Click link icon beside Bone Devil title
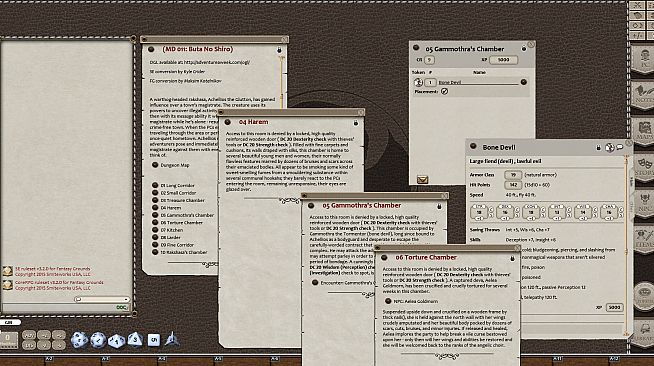Screen dimensions: 654x366 (473, 146)
